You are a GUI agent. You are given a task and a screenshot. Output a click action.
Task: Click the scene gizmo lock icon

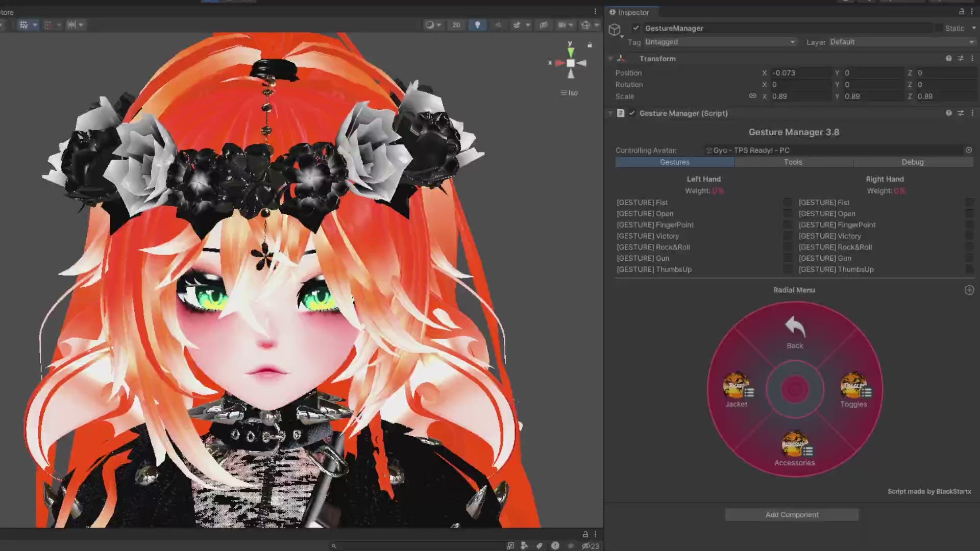[590, 45]
